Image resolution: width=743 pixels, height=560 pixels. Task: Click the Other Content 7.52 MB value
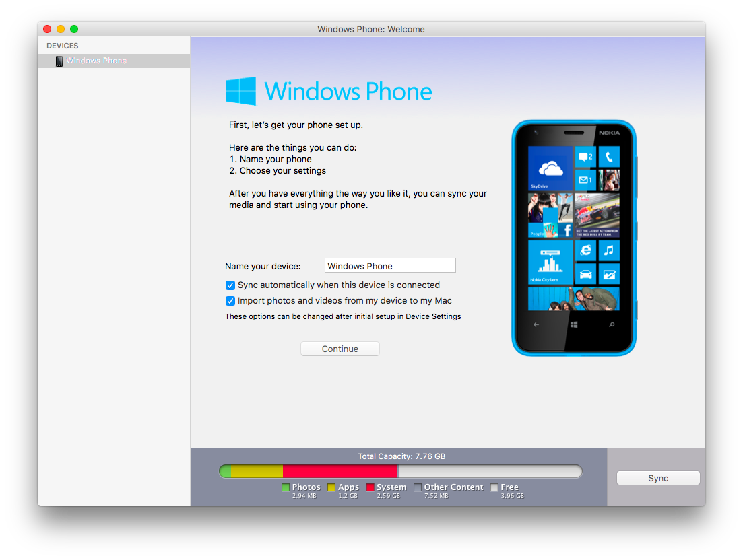437,496
